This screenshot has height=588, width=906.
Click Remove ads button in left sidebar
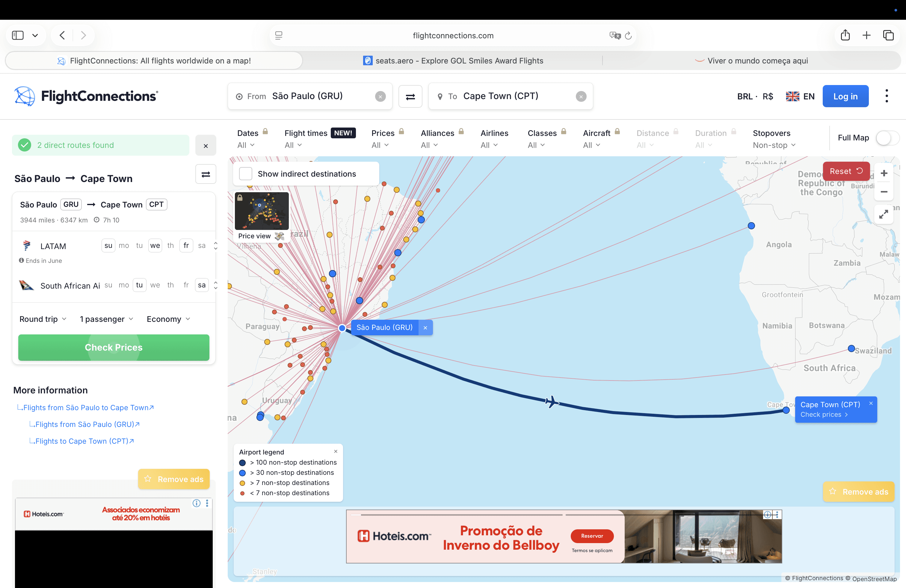(x=174, y=479)
